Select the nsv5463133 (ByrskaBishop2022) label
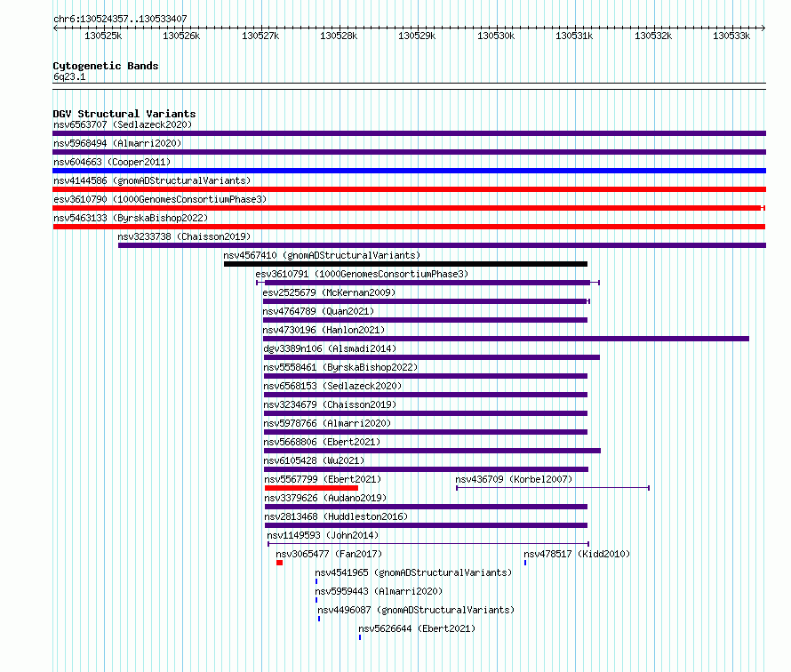This screenshot has height=672, width=791. 131,218
